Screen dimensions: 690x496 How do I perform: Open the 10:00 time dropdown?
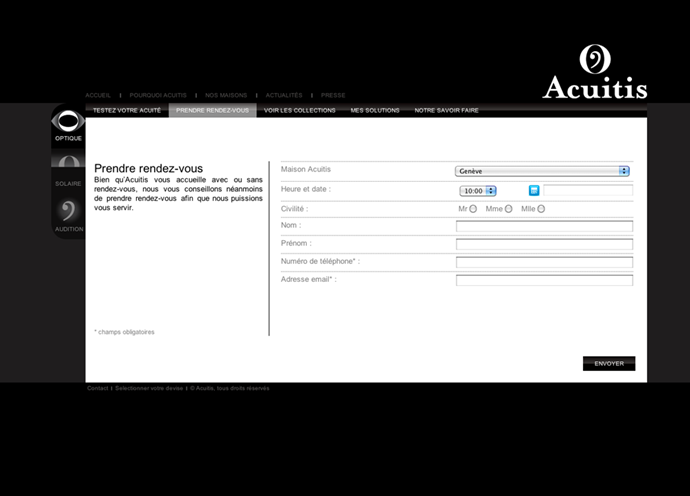478,190
